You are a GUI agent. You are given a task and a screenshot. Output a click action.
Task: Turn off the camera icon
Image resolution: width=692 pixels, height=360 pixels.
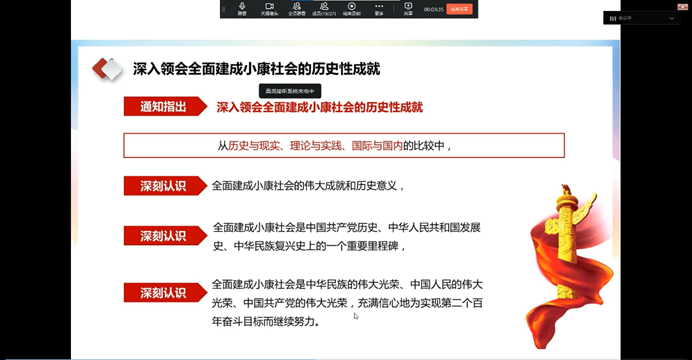point(269,9)
